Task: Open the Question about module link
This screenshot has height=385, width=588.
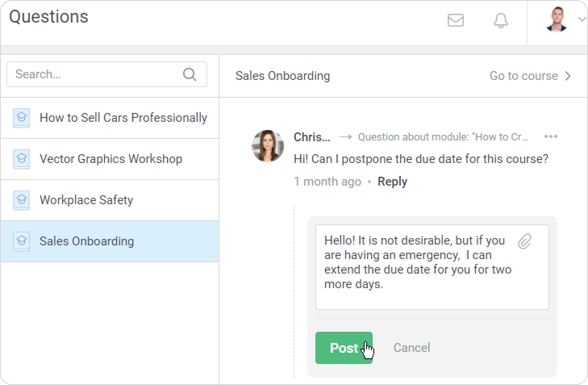Action: 443,137
